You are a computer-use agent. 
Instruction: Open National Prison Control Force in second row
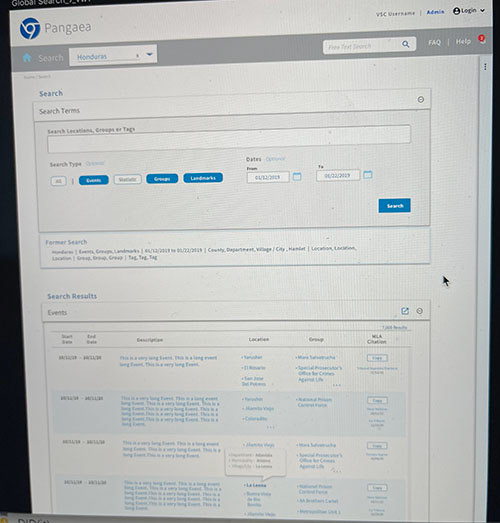[x=314, y=402]
